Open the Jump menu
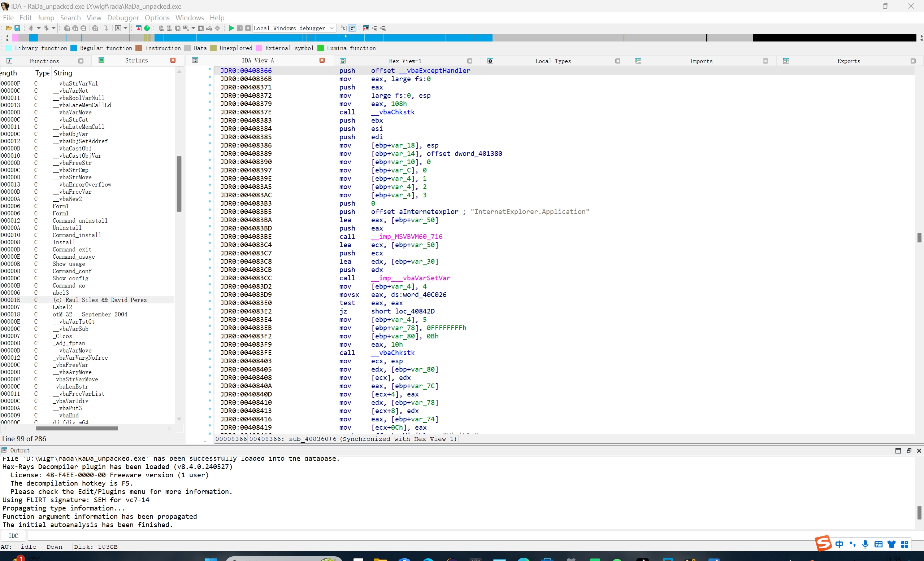The image size is (924, 561). tap(46, 18)
